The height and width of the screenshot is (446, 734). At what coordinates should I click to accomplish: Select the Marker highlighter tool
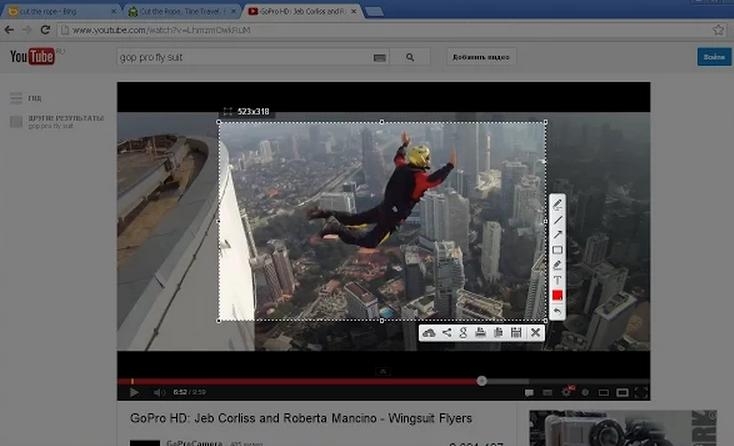[557, 265]
